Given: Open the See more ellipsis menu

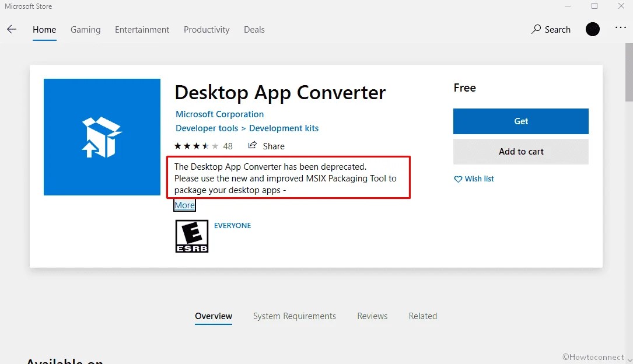Looking at the screenshot, I should [x=620, y=29].
